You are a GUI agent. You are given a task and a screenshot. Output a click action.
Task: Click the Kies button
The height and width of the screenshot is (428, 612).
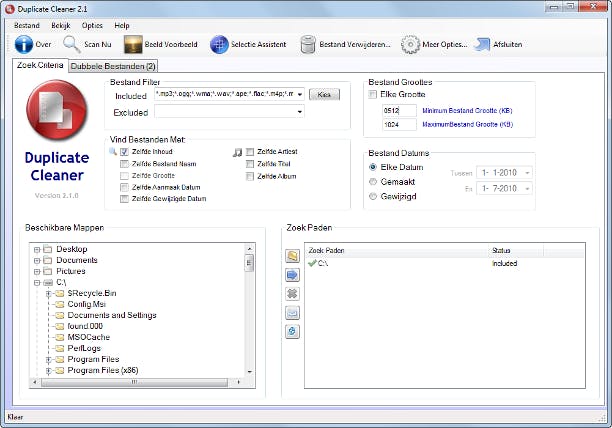tap(324, 94)
